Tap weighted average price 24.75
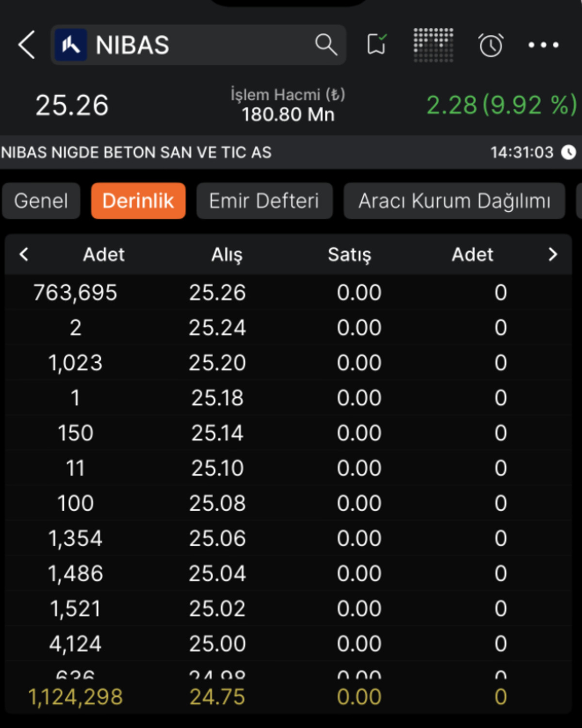The image size is (582, 728). [x=217, y=697]
